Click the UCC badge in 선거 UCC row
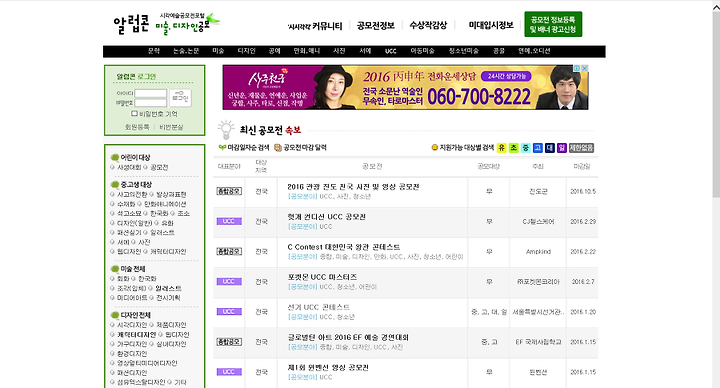 (x=229, y=312)
